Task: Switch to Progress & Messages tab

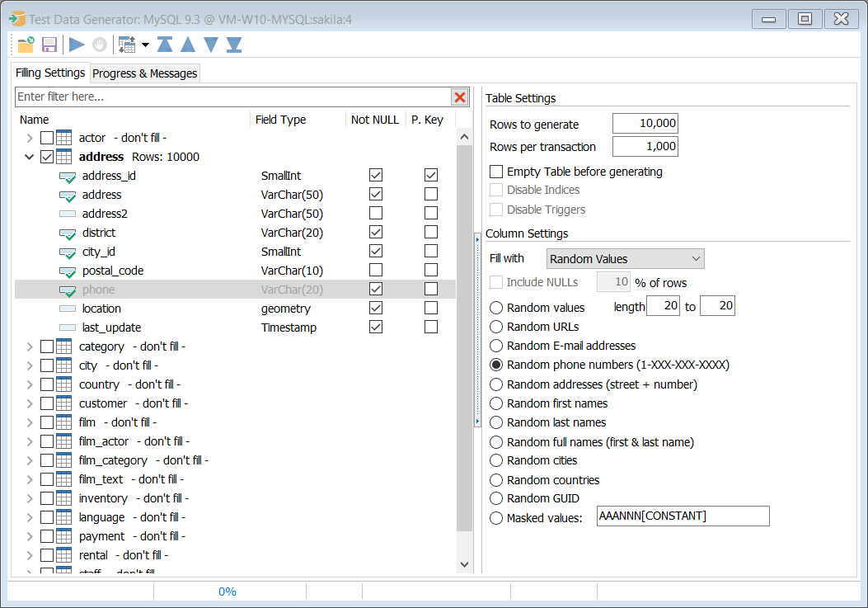Action: 144,73
